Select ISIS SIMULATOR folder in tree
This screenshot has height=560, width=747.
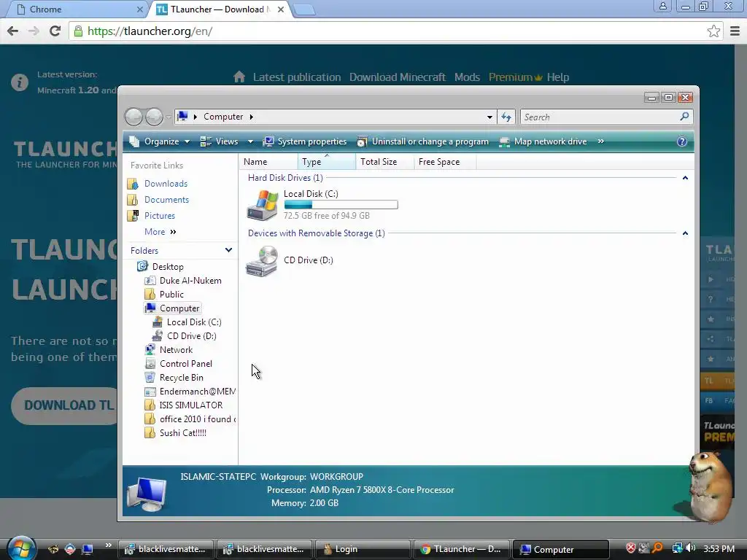click(x=190, y=405)
